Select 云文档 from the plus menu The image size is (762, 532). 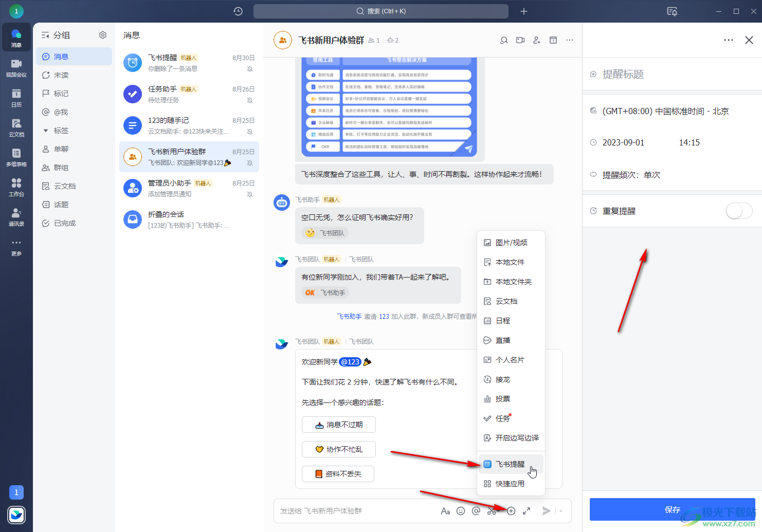point(511,301)
